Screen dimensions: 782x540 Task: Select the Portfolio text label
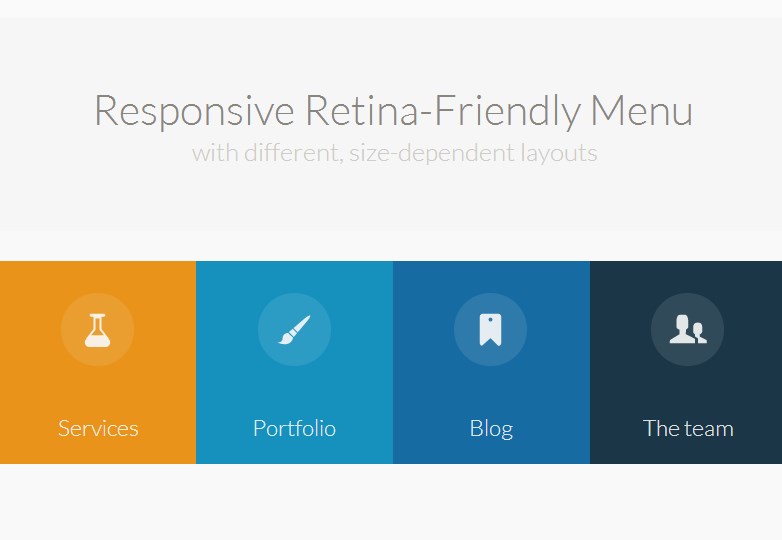click(294, 428)
